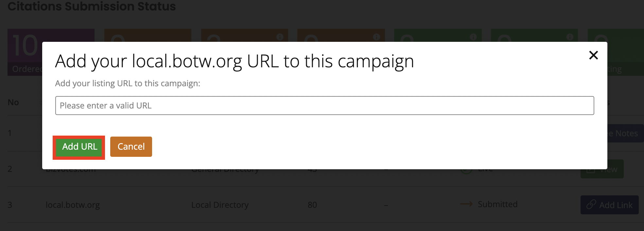Click the local.botw.org directory link

coord(73,205)
